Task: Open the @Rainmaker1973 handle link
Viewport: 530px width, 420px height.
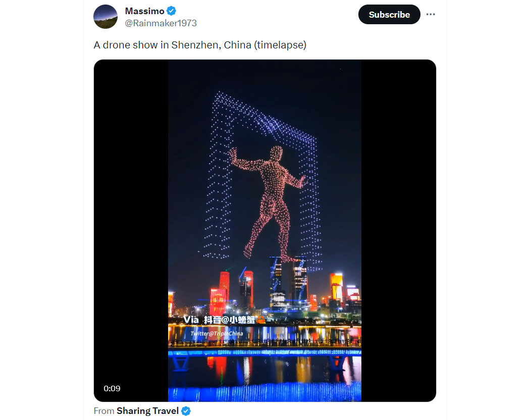Action: click(161, 23)
